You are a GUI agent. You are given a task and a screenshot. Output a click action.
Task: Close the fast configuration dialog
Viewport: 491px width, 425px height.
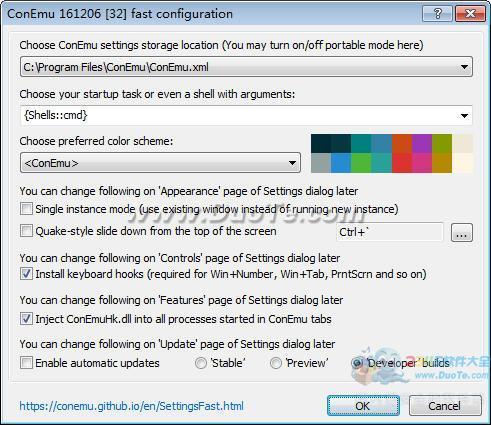(x=470, y=13)
